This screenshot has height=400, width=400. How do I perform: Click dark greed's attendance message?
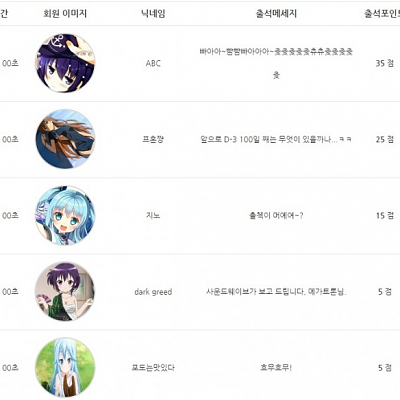(276, 292)
